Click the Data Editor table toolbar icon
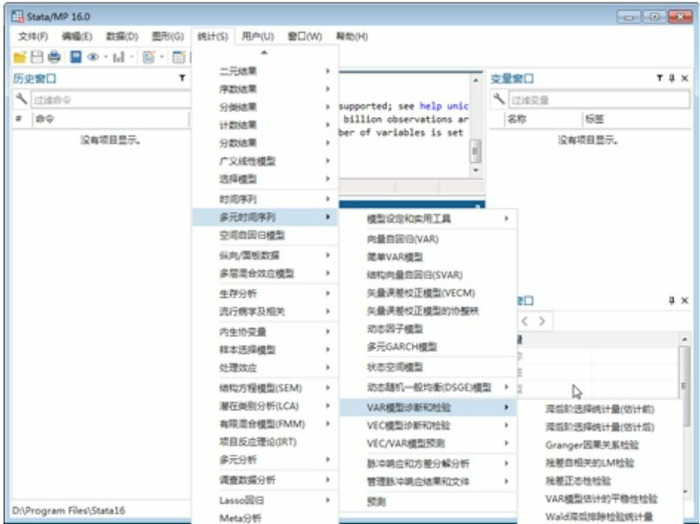The image size is (700, 524). [x=179, y=57]
